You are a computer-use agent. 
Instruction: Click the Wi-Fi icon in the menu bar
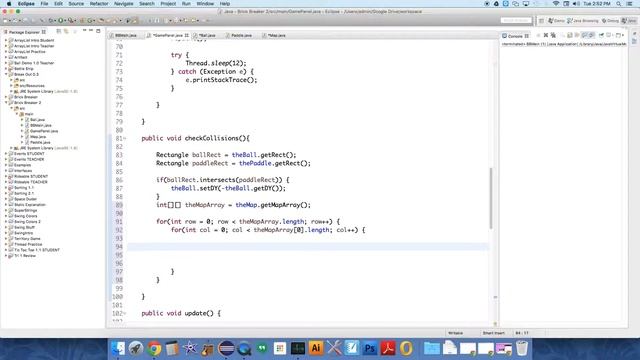pyautogui.click(x=556, y=4)
